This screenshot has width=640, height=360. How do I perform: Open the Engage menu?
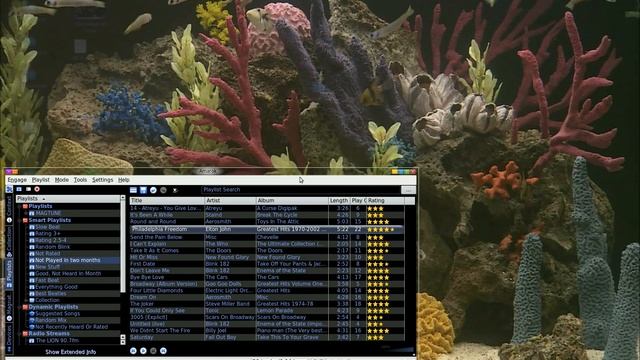[x=17, y=180]
